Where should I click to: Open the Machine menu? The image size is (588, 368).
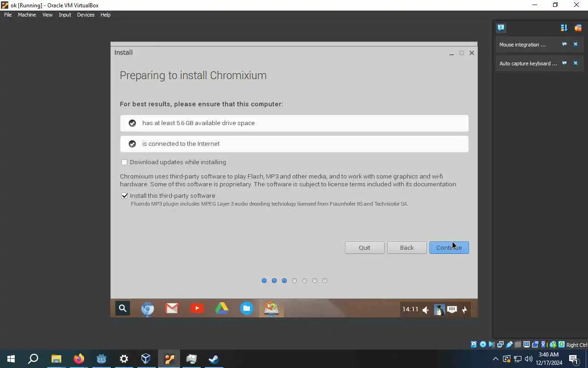pyautogui.click(x=27, y=15)
